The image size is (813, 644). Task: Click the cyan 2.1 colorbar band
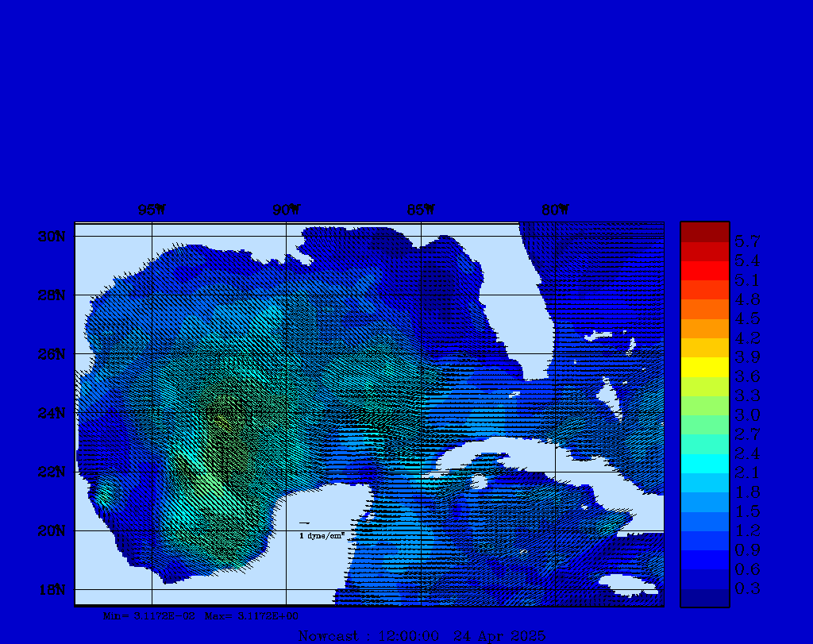(704, 463)
